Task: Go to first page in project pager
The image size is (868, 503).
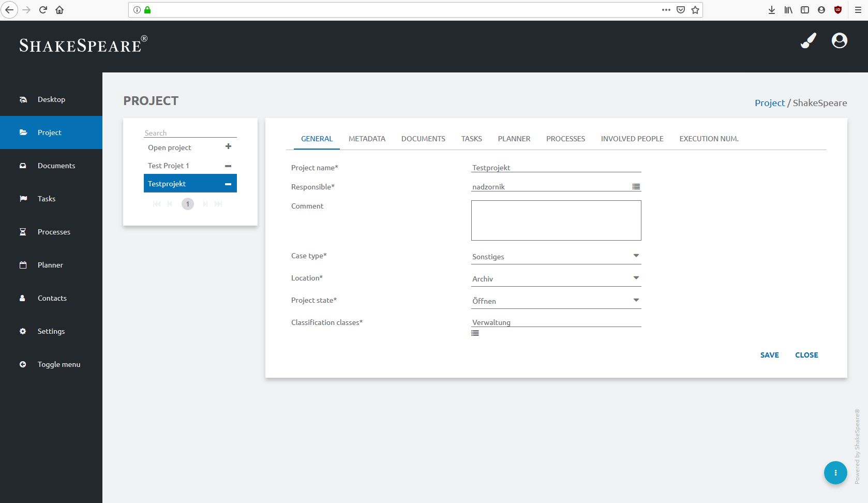Action: [157, 204]
